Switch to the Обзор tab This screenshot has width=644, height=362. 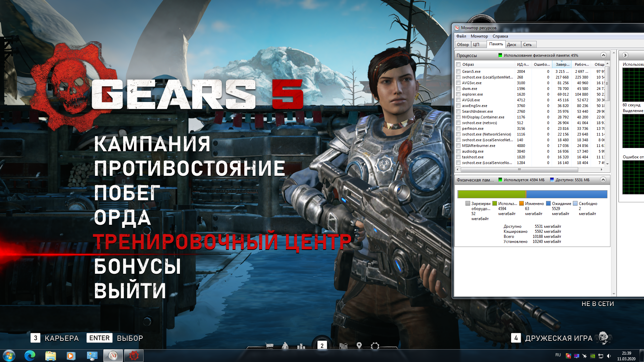[x=463, y=45]
